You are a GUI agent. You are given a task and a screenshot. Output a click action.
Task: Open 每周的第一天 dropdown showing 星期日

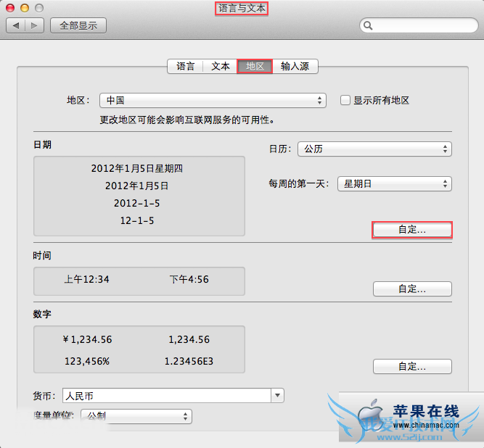(395, 184)
